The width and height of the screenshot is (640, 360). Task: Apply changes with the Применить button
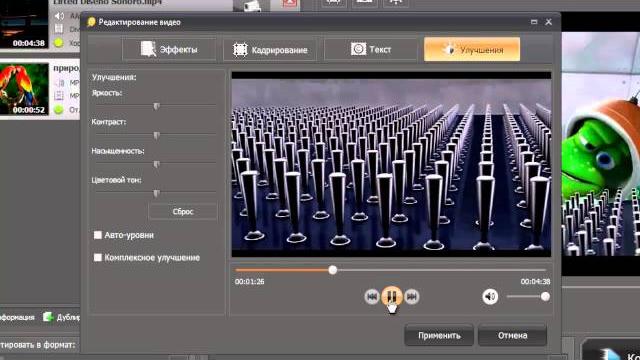click(x=439, y=335)
